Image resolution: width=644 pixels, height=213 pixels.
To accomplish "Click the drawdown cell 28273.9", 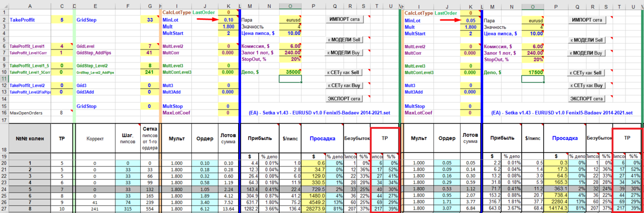I will pos(314,208).
